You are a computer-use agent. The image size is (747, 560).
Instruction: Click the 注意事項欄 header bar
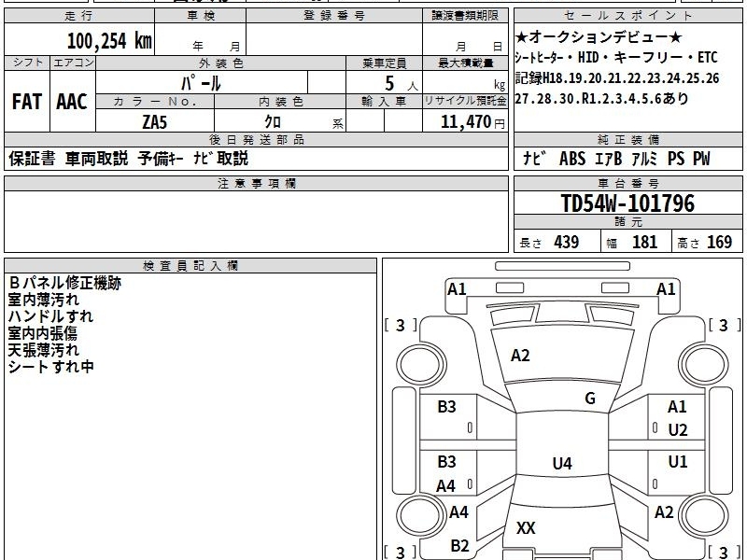256,183
